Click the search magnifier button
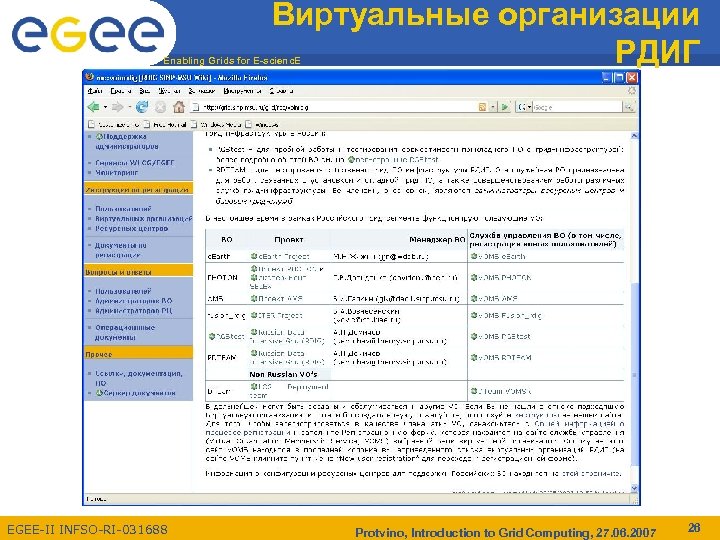 [628, 107]
